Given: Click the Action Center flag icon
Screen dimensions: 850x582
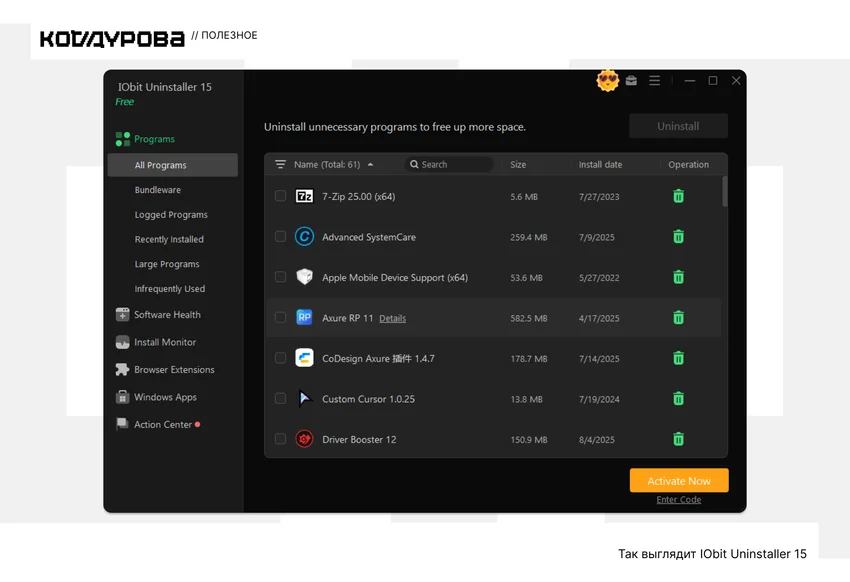Looking at the screenshot, I should 123,424.
